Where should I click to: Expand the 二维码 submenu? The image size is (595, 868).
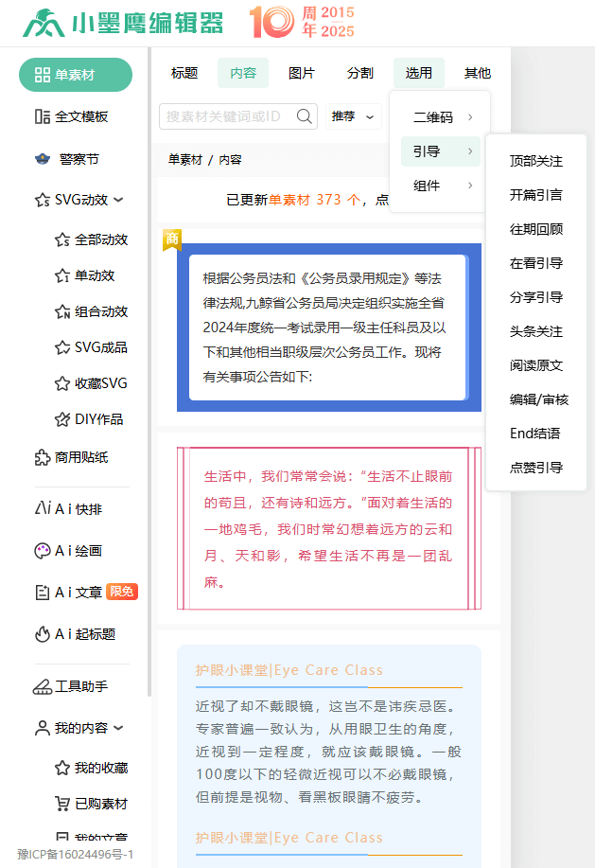441,117
